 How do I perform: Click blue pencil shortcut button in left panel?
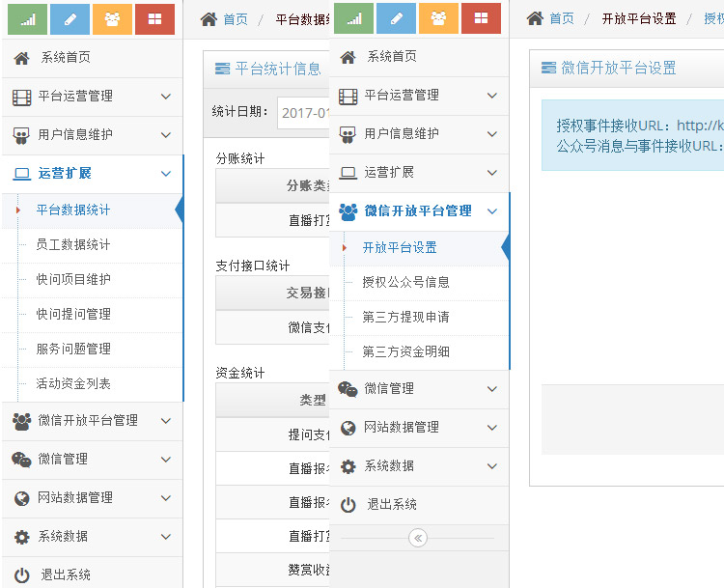(x=70, y=19)
